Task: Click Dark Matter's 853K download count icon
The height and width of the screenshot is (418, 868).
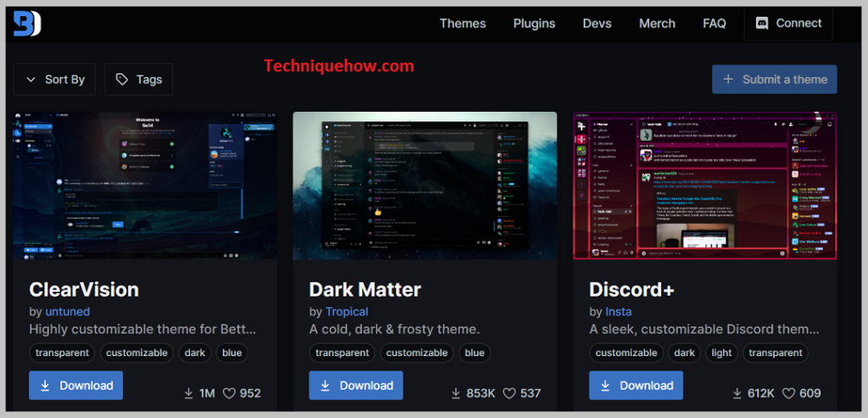Action: 456,393
